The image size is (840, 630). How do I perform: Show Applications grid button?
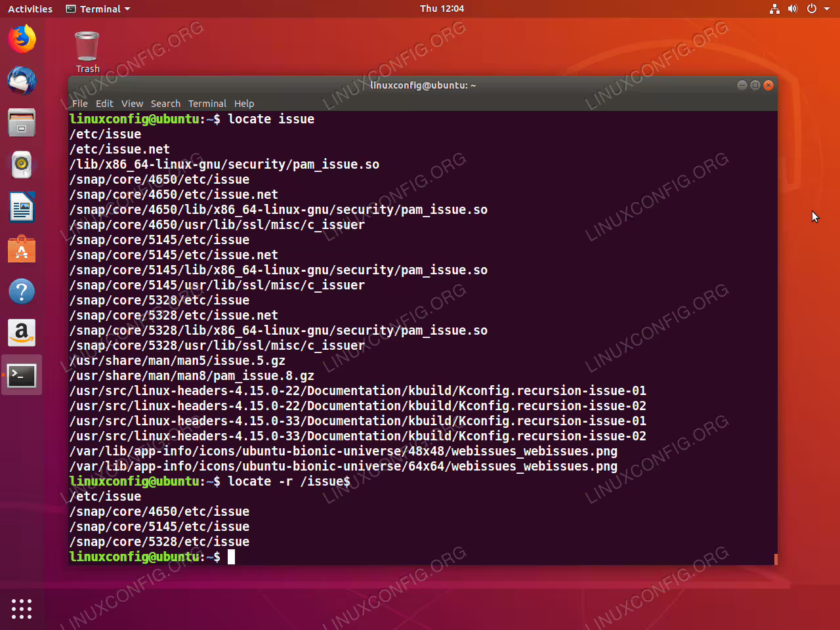tap(22, 608)
